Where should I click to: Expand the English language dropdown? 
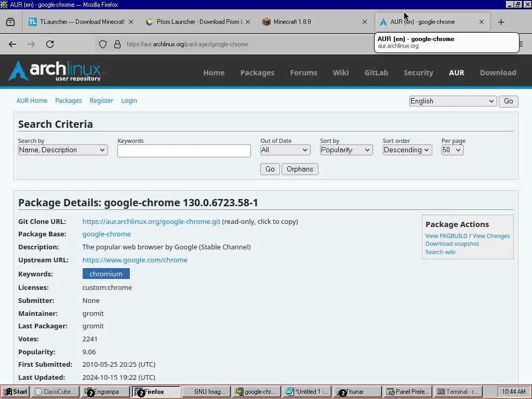pyautogui.click(x=453, y=101)
